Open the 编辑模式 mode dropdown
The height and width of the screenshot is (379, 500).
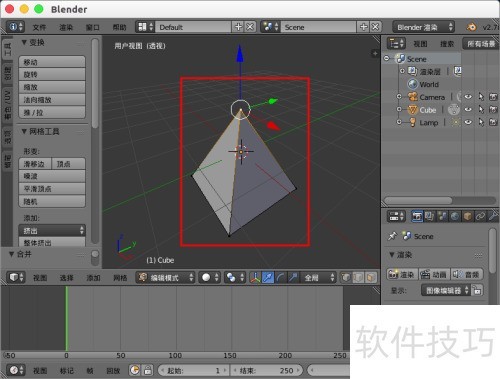tap(165, 277)
